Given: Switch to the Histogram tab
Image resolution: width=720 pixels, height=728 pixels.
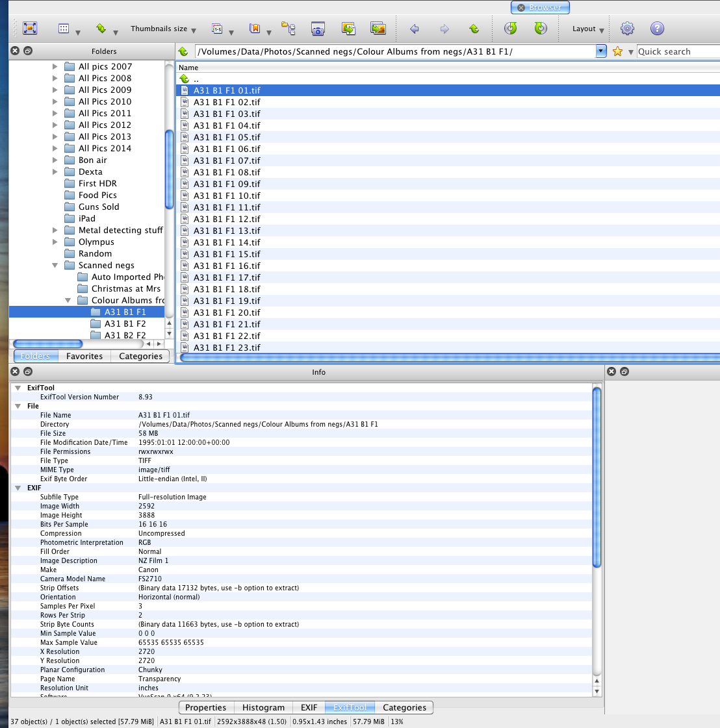Looking at the screenshot, I should tap(263, 707).
